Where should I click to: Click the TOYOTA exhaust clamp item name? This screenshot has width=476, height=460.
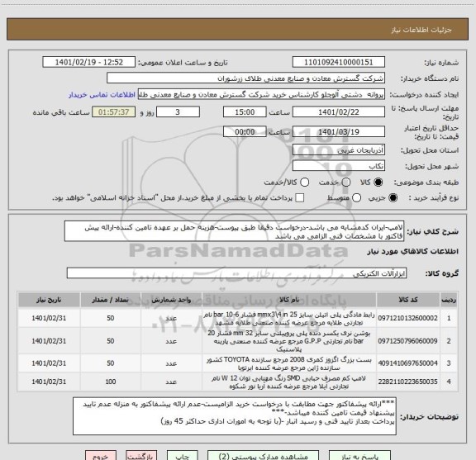(x=289, y=363)
